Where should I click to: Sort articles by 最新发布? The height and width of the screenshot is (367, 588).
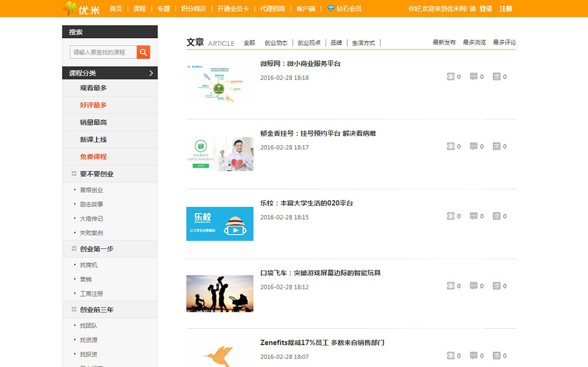coord(444,42)
